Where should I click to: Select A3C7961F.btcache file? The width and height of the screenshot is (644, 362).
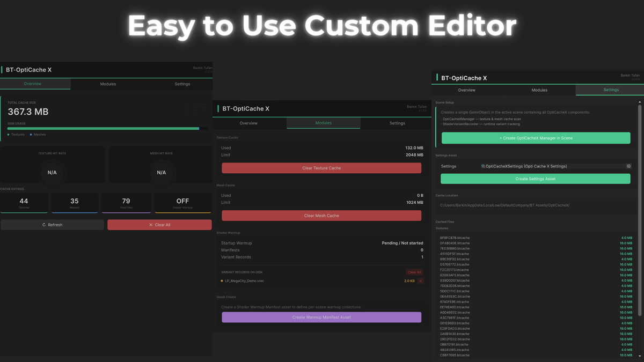[x=455, y=318]
